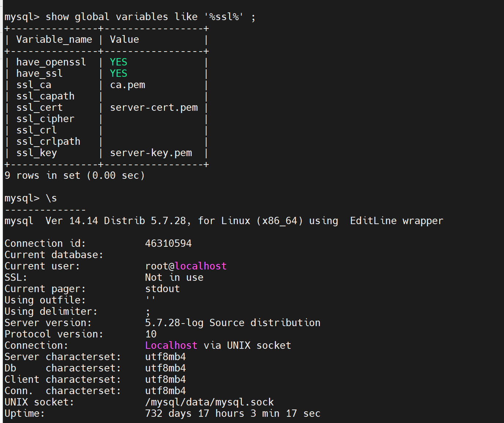
Task: Click the '\s' command at mysql prompt
Action: click(x=51, y=198)
